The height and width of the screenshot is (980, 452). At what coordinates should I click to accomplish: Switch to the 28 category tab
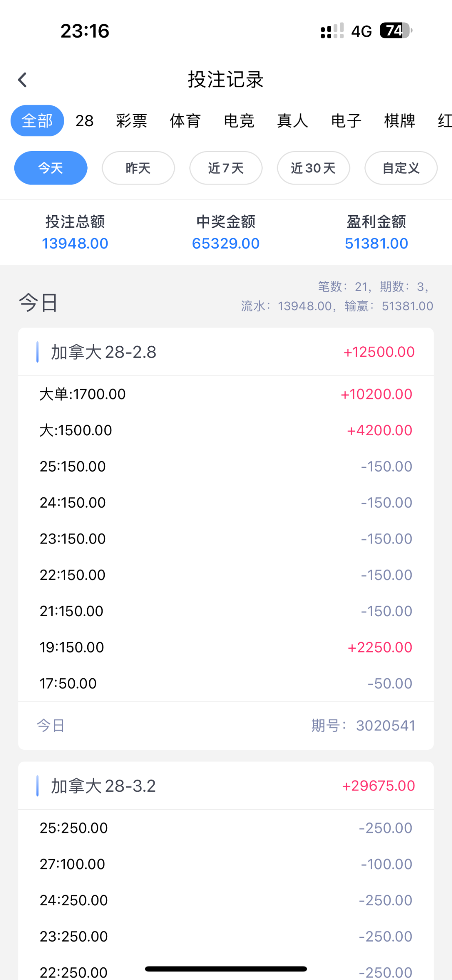[x=84, y=121]
